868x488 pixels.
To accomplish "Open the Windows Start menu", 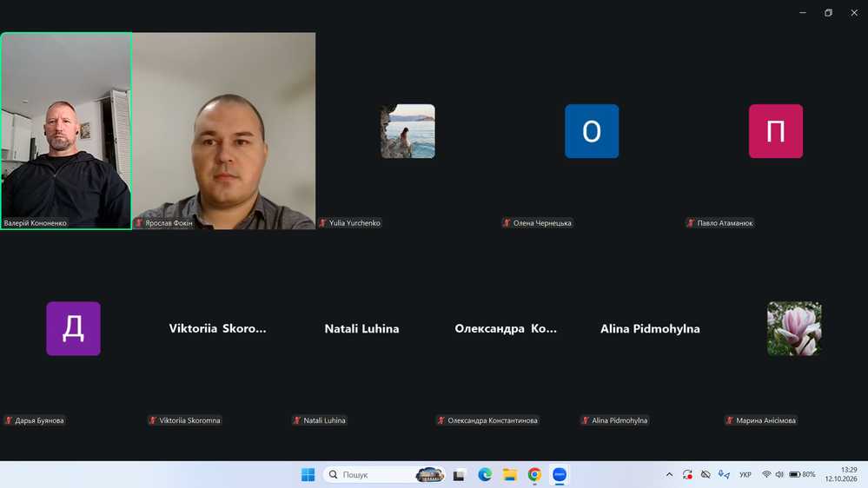I will (x=308, y=475).
